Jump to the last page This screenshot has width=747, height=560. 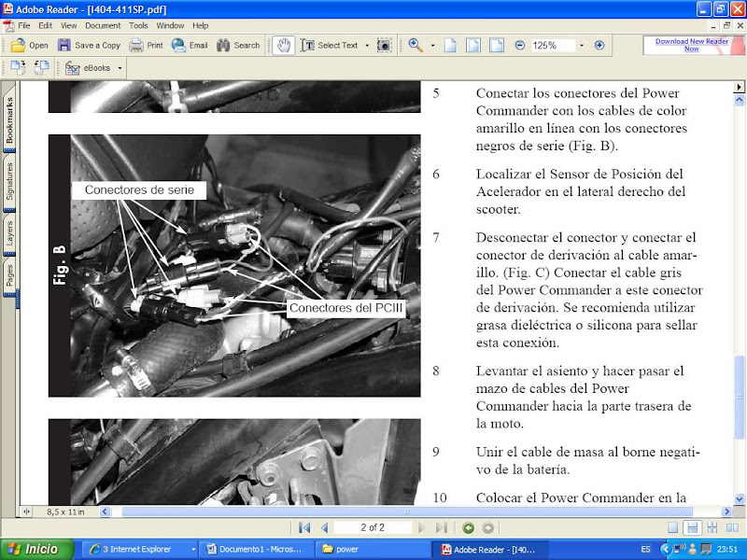[441, 527]
